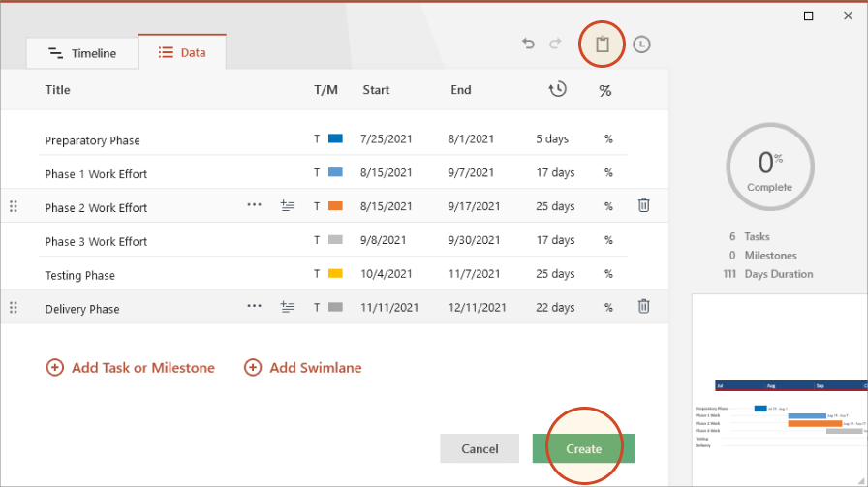Click start date 10/4/2021
The height and width of the screenshot is (487, 868).
tap(387, 274)
